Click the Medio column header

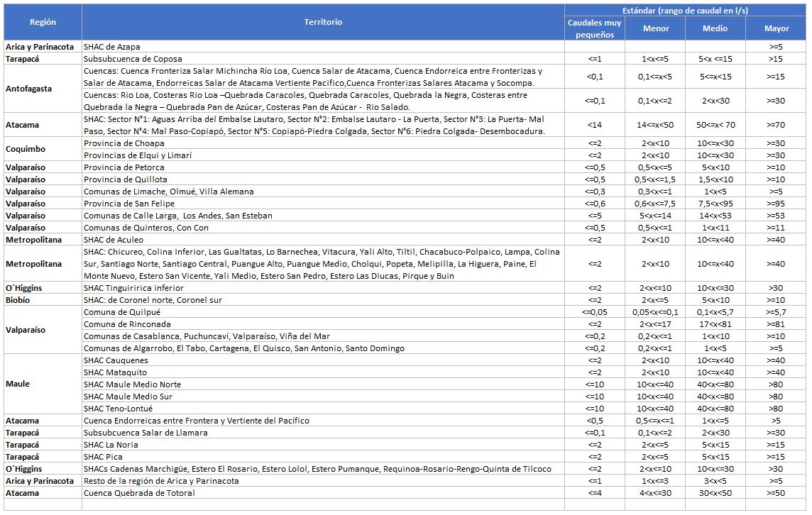tap(715, 28)
